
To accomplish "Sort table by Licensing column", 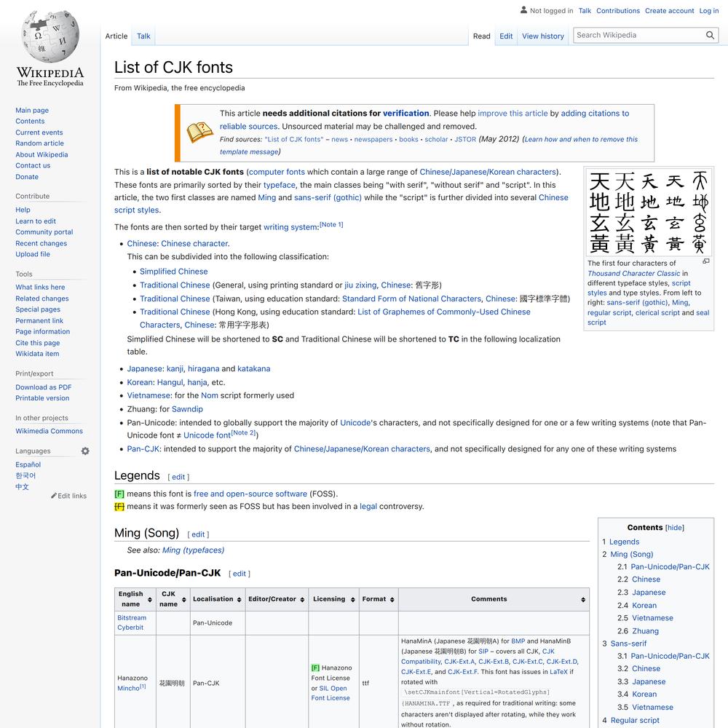I will click(353, 599).
